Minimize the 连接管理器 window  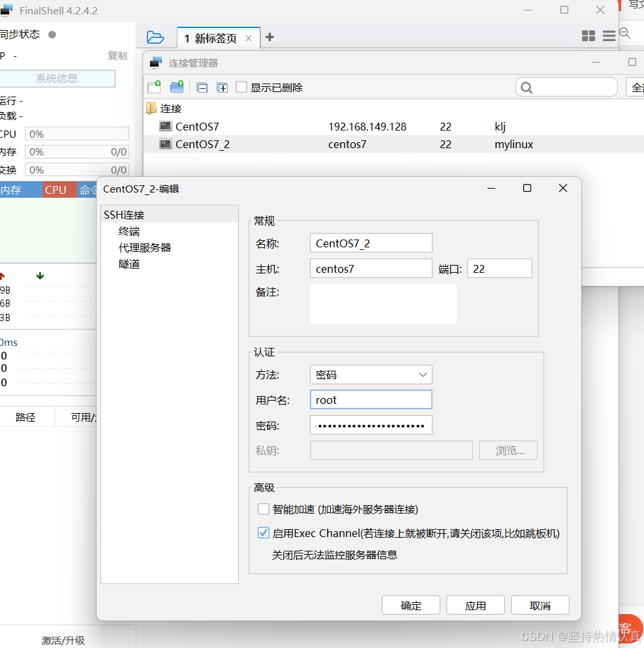[x=596, y=63]
